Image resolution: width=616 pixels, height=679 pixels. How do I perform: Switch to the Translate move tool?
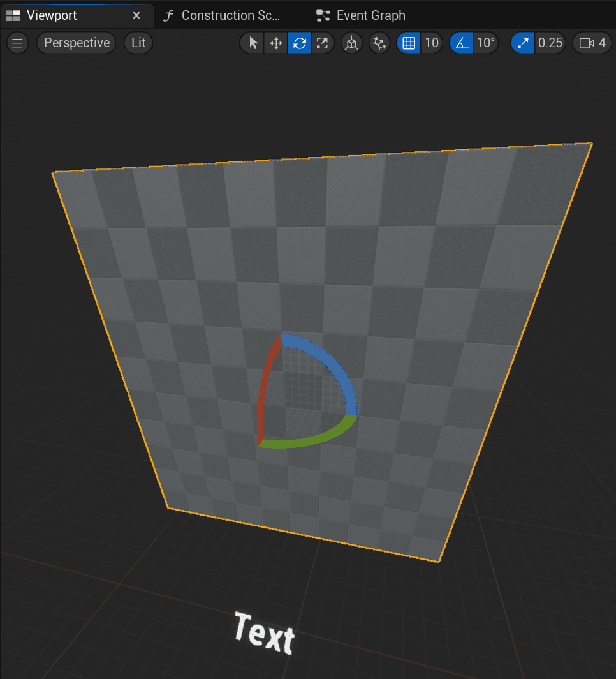click(x=276, y=43)
